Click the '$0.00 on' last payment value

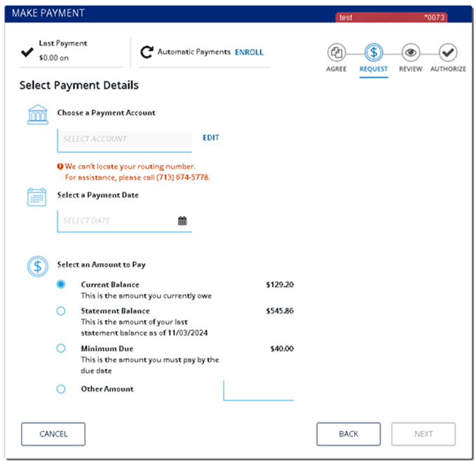[x=54, y=58]
